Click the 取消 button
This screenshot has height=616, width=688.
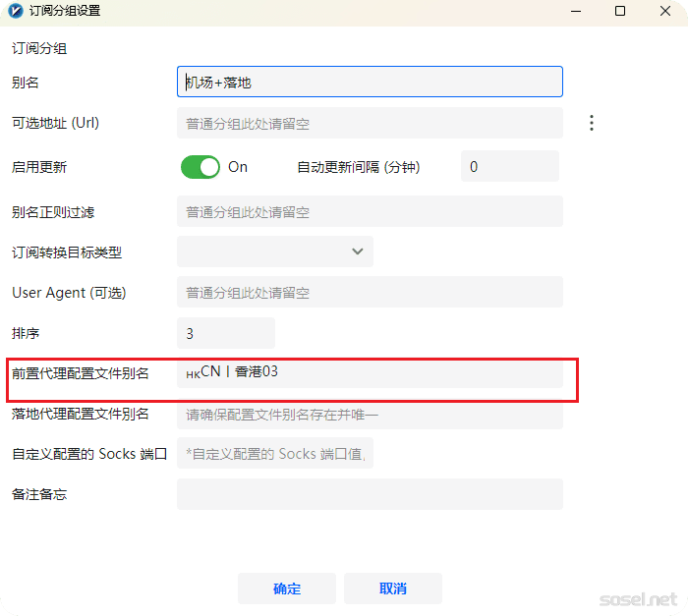[x=393, y=588]
